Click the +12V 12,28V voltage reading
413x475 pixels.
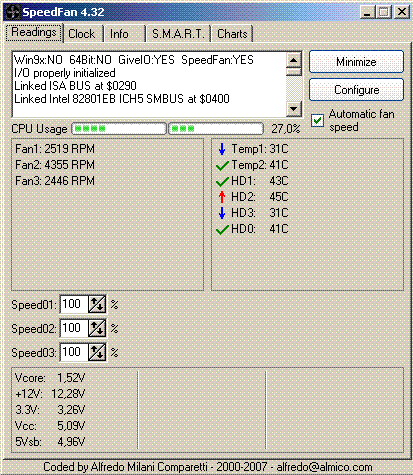(50, 394)
